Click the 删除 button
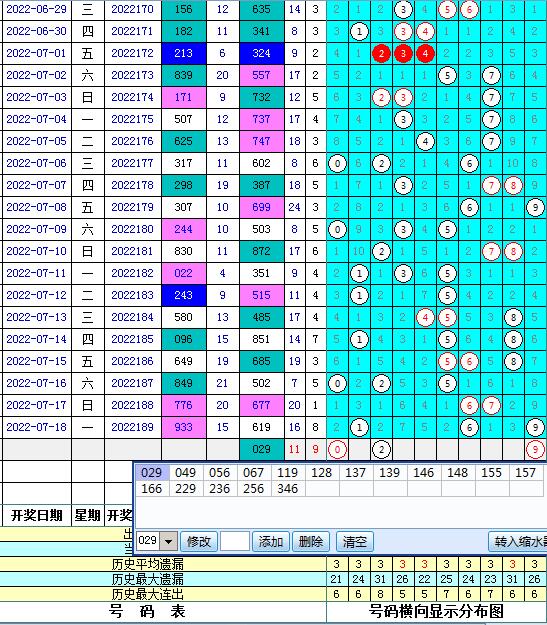 point(311,541)
